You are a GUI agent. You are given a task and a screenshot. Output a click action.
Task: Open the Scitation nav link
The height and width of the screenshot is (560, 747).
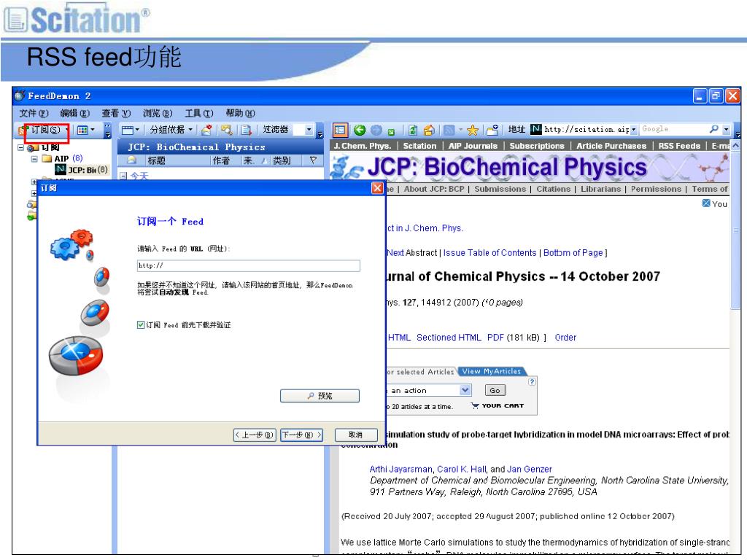pos(419,146)
